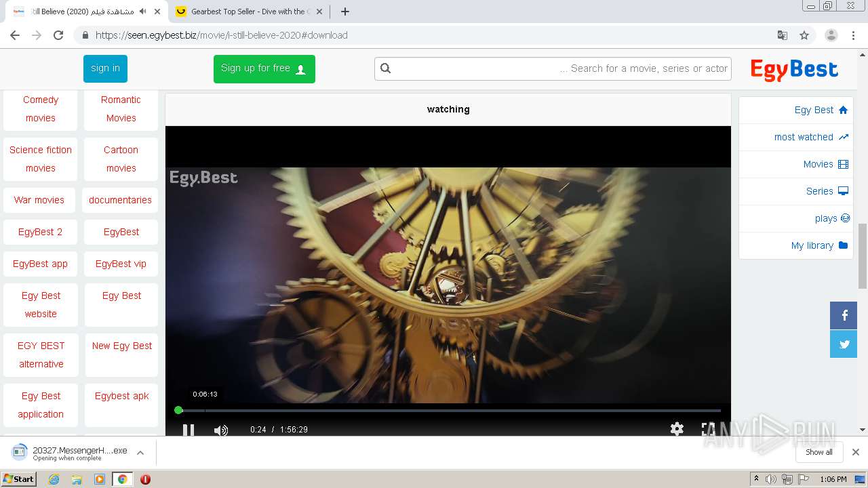Image resolution: width=868 pixels, height=488 pixels.
Task: Click Chrome taskbar icon
Action: click(122, 479)
